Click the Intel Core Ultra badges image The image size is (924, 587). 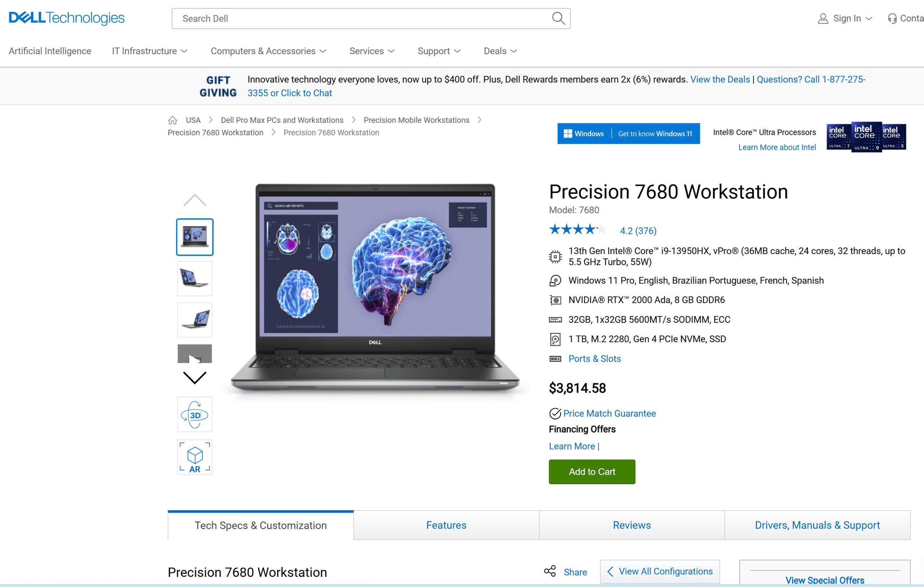(866, 137)
